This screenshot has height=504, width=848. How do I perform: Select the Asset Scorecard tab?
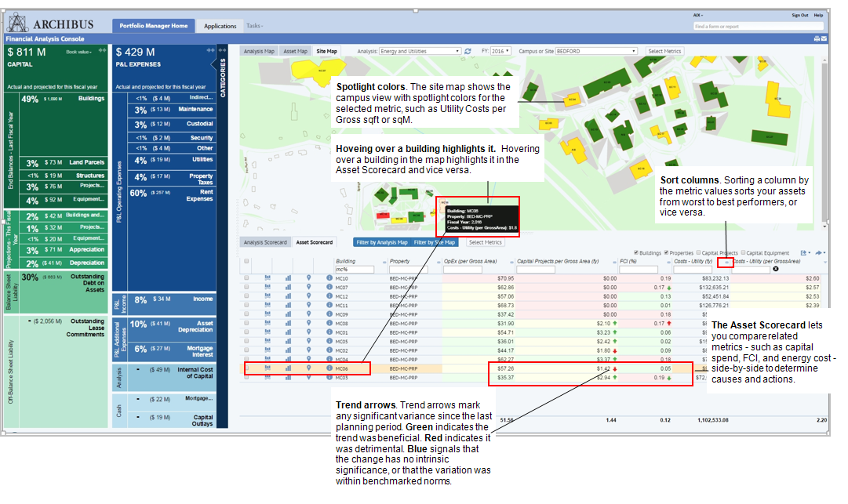(x=315, y=242)
